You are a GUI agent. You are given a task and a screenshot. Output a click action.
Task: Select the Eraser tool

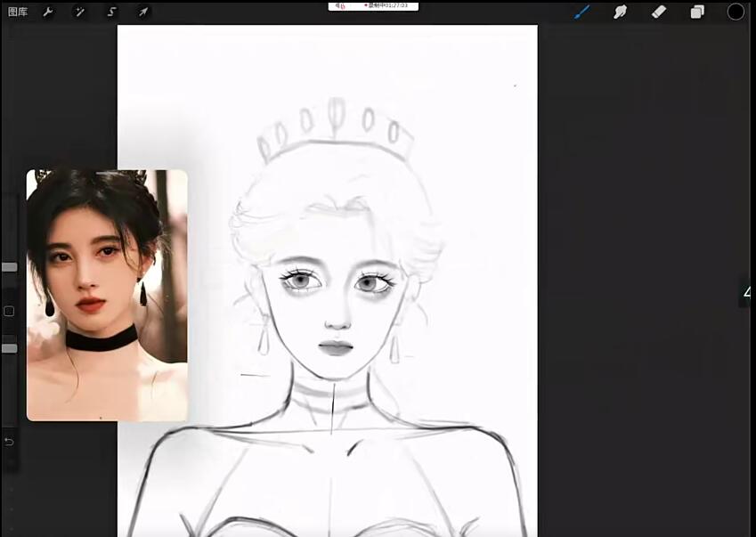click(x=658, y=12)
